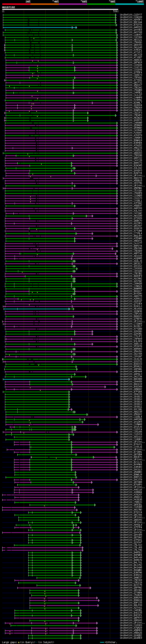Select label UniRef100_C4JL87
Viewport: 146px width, 644px height.
click(x=131, y=95)
